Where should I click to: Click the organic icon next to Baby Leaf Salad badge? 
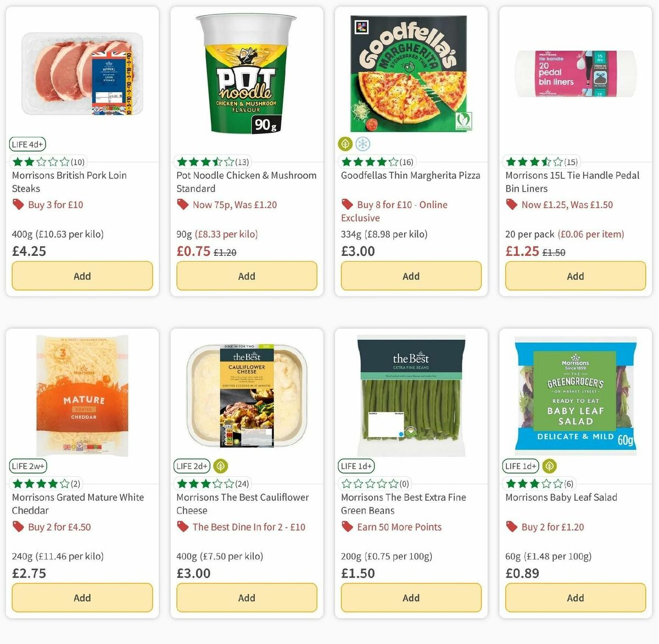[x=549, y=466]
